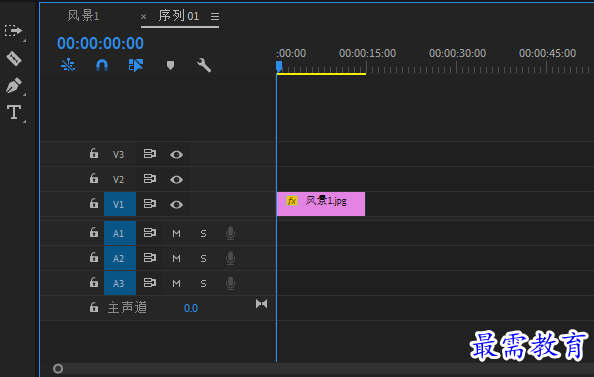Hide V2 track output
Image resolution: width=594 pixels, height=377 pixels.
point(177,180)
